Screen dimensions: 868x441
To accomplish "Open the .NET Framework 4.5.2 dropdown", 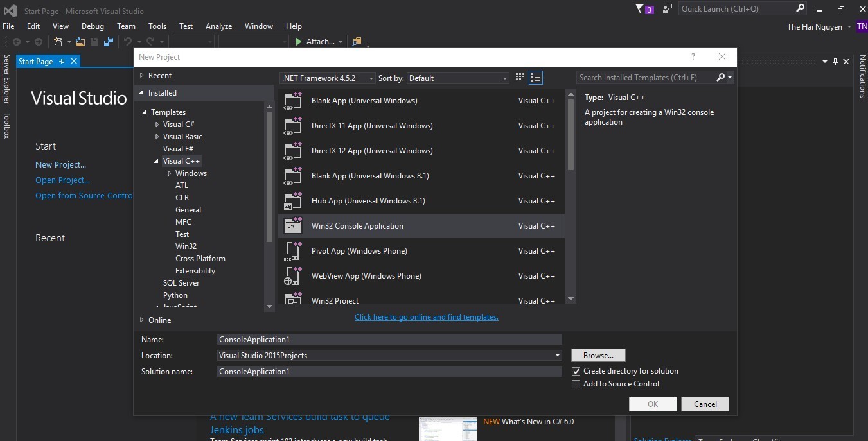I will click(x=328, y=78).
